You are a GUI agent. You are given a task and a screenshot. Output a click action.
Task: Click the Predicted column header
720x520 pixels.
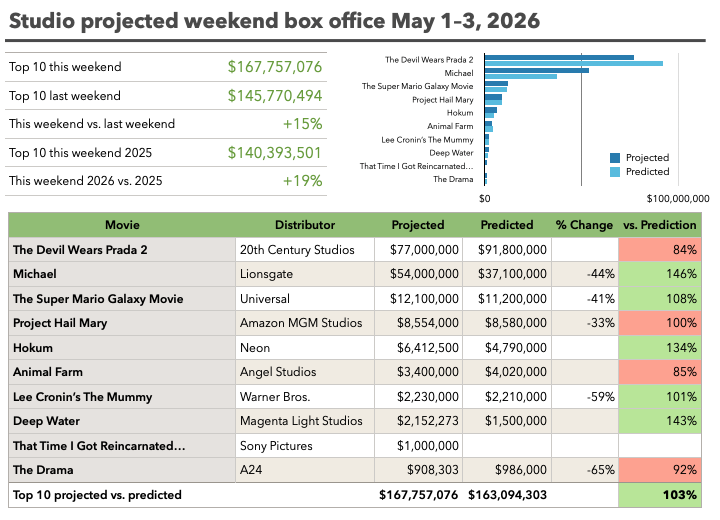507,225
